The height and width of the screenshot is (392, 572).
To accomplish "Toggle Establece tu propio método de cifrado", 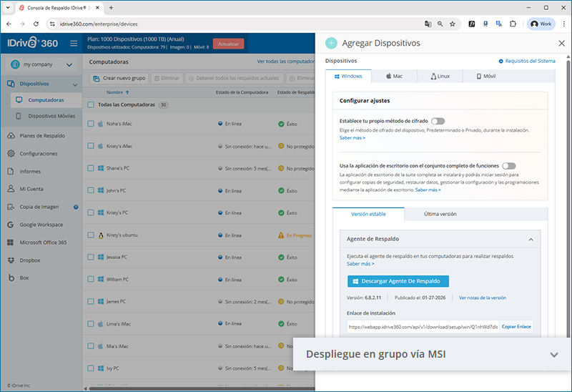I will (x=438, y=121).
